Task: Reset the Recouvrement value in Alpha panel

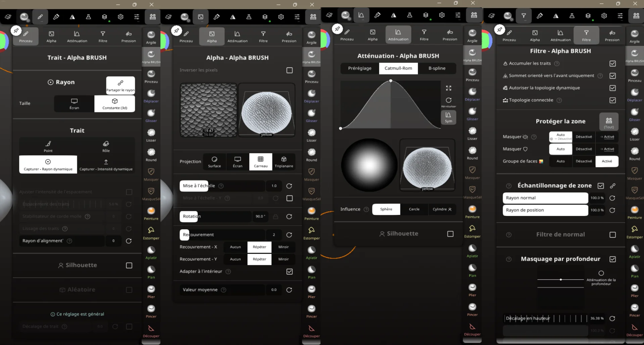Action: [x=289, y=235]
